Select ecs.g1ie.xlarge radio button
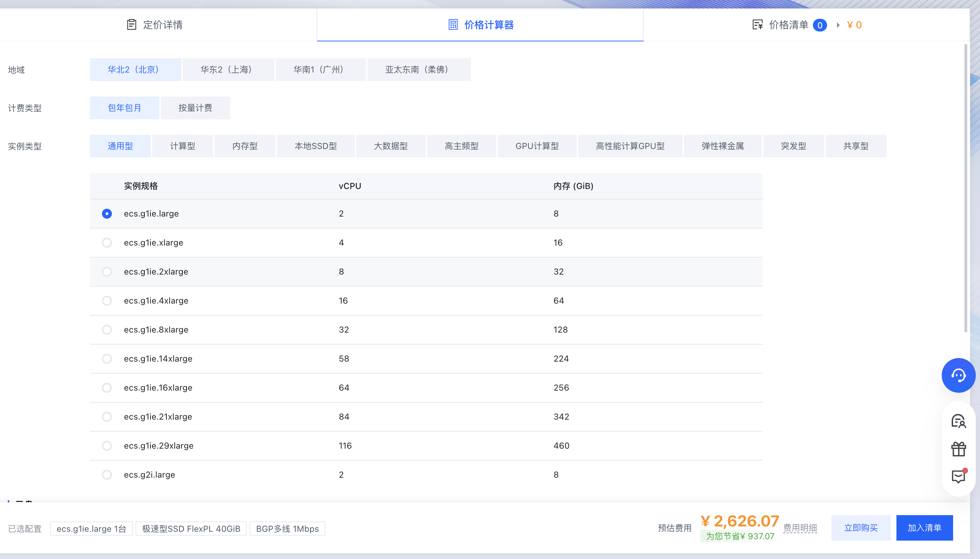The image size is (980, 559). click(107, 243)
